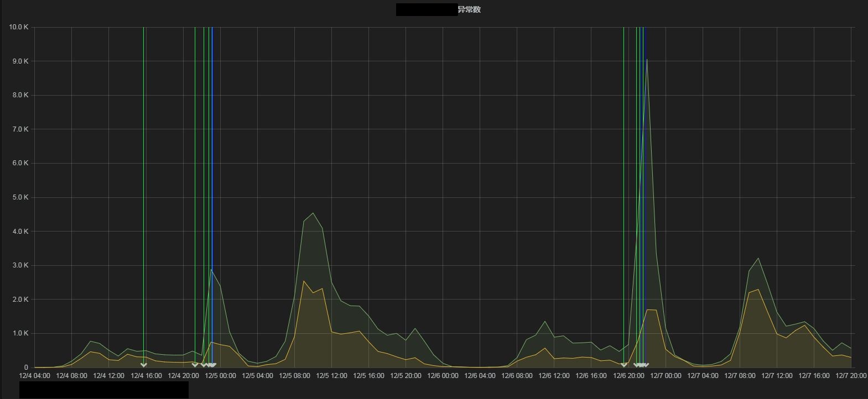Click the 5.0 K y-axis label
Screen dimensions: 868x399
pyautogui.click(x=20, y=197)
